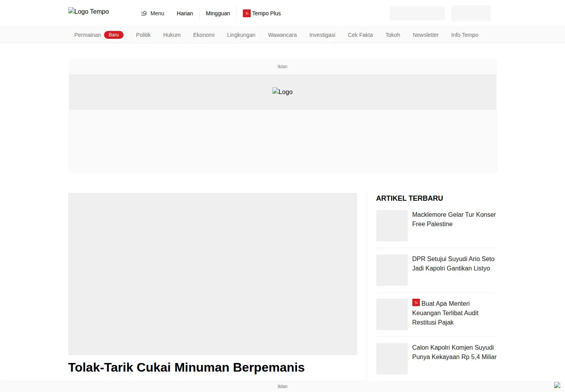
Task: Open Calon Kapolri Komjen Suyudi article
Action: coord(454,352)
